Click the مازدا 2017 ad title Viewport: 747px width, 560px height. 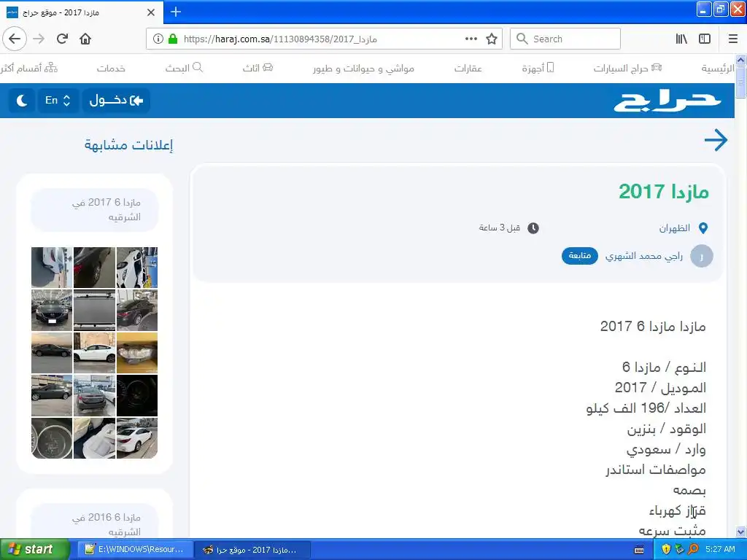(x=664, y=192)
